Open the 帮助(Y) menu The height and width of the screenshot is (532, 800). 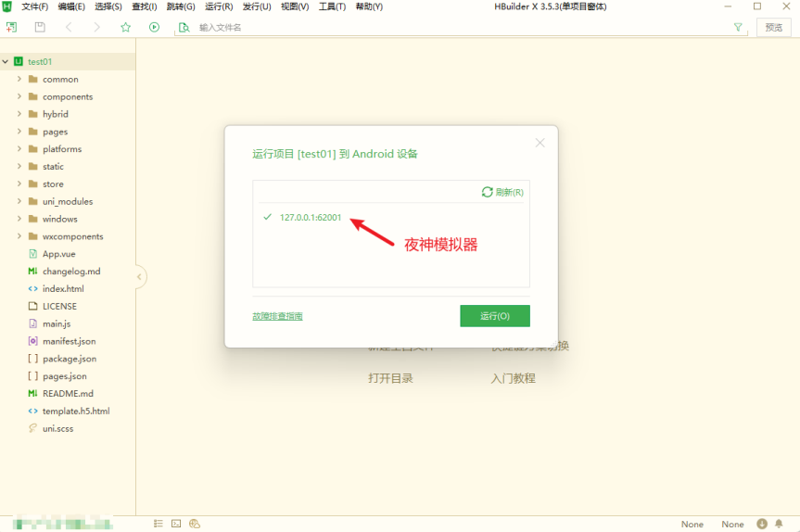[x=369, y=6]
